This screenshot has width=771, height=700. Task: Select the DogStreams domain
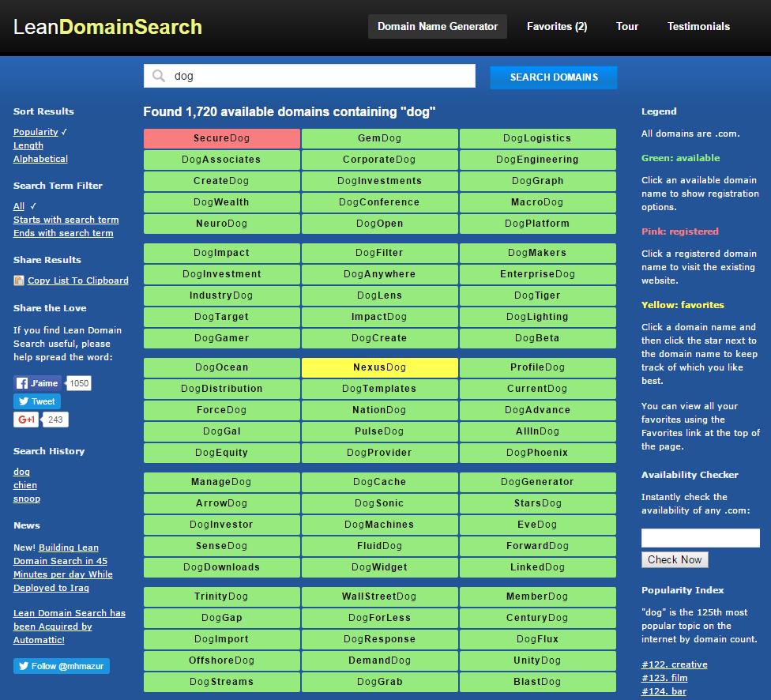coord(222,682)
